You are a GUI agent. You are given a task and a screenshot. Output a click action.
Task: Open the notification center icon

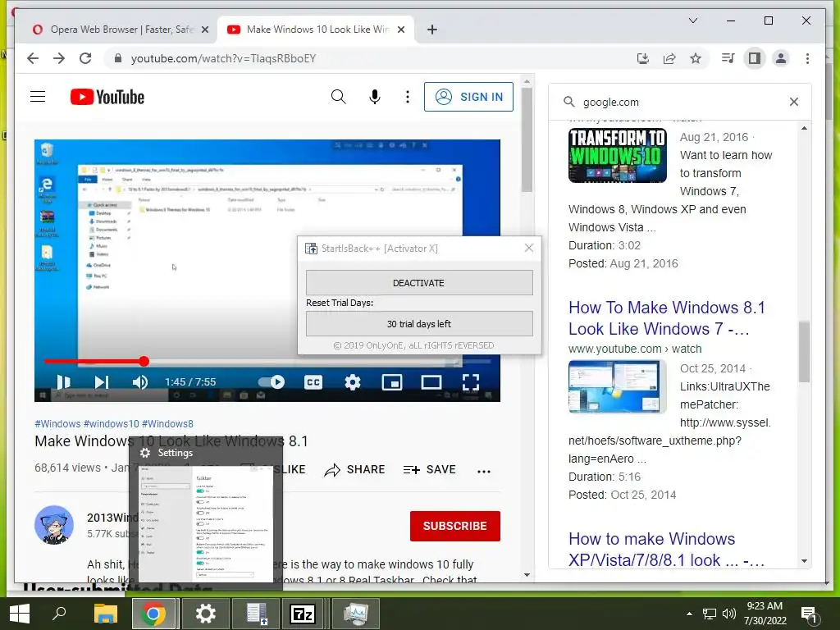tap(808, 614)
